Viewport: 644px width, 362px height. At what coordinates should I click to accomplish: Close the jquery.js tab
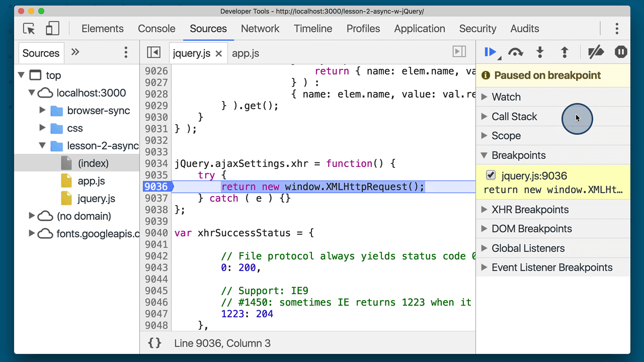[219, 53]
